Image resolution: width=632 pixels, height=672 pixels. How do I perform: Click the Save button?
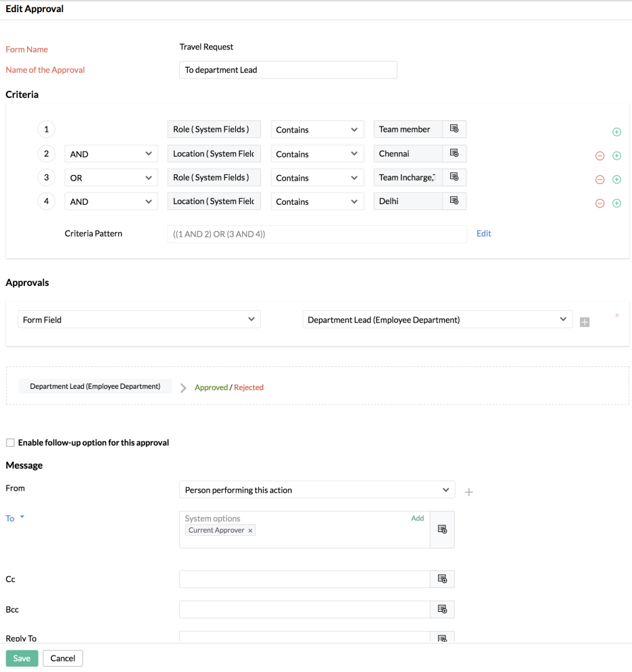pyautogui.click(x=22, y=658)
